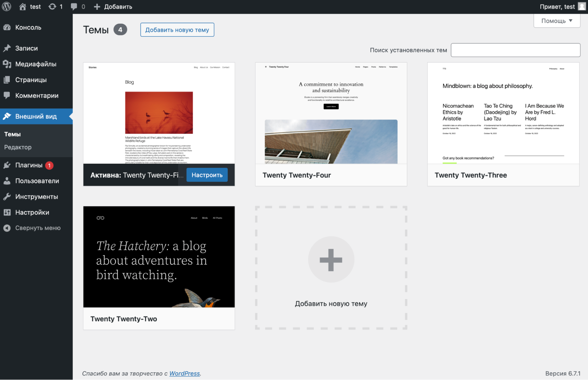Open Консоль dashboard icon in sidebar
588x380 pixels.
7,27
